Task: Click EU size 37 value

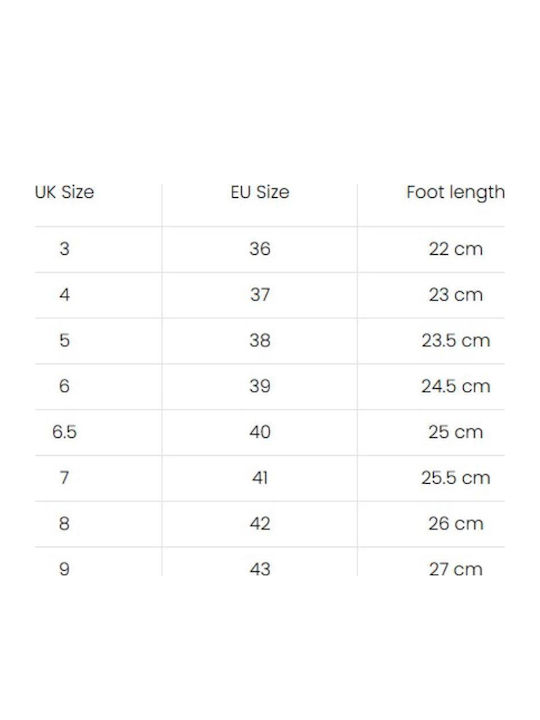Action: coord(260,294)
